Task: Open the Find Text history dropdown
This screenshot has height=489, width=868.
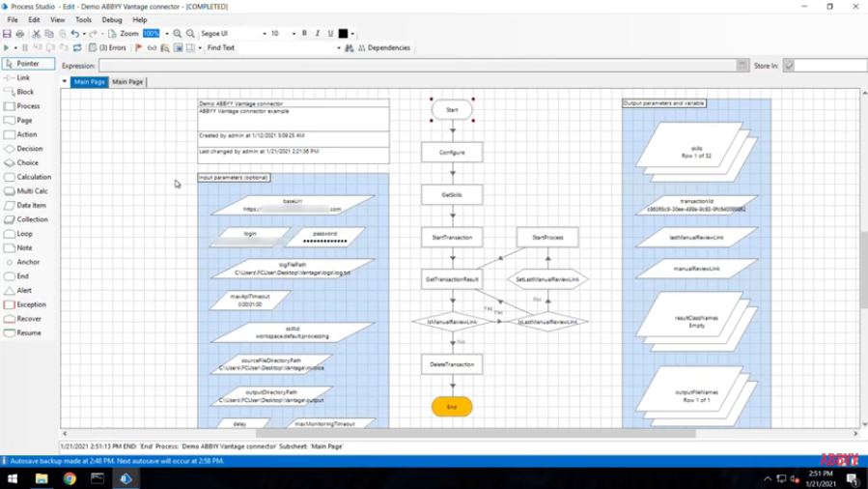Action: pyautogui.click(x=338, y=48)
